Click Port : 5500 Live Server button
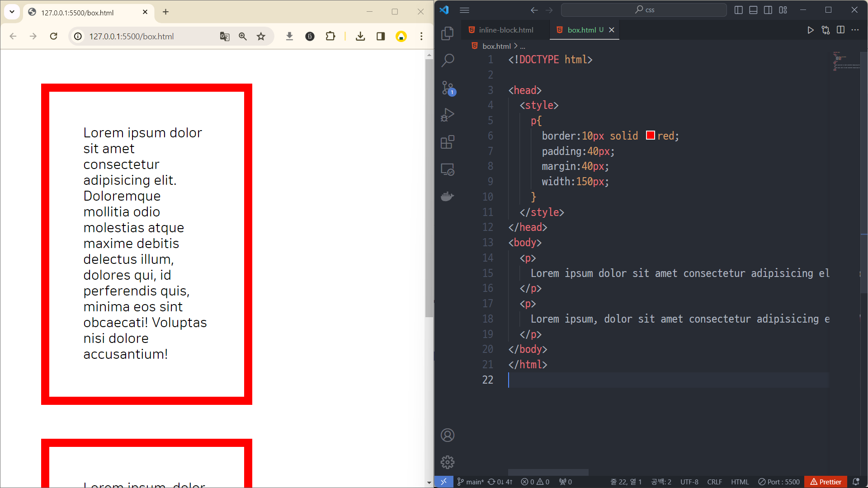The image size is (868, 488). tap(778, 482)
